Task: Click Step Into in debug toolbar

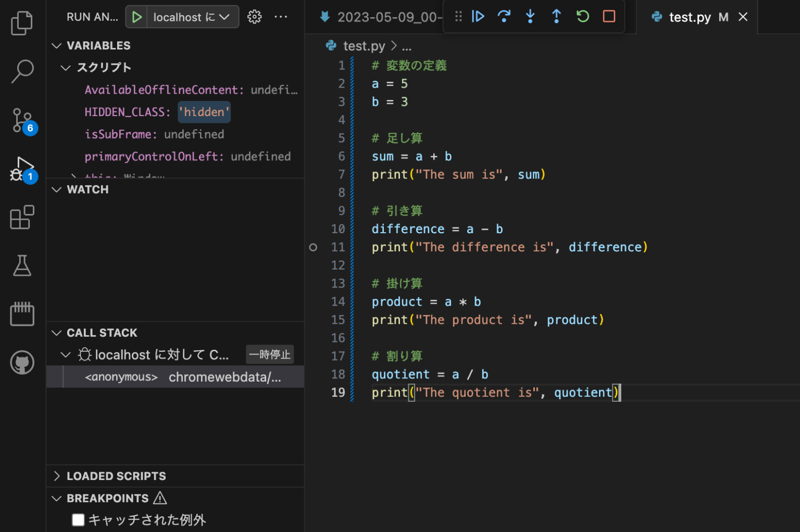Action: point(530,17)
